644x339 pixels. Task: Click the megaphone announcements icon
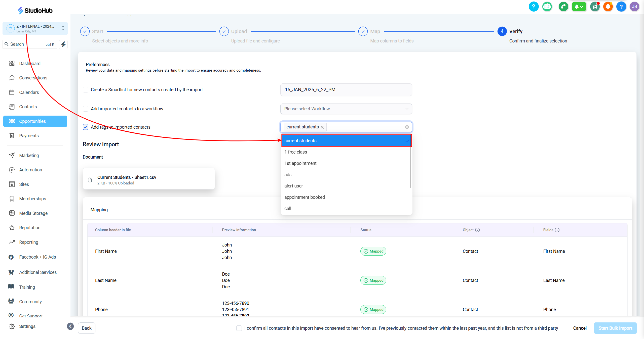click(x=595, y=7)
